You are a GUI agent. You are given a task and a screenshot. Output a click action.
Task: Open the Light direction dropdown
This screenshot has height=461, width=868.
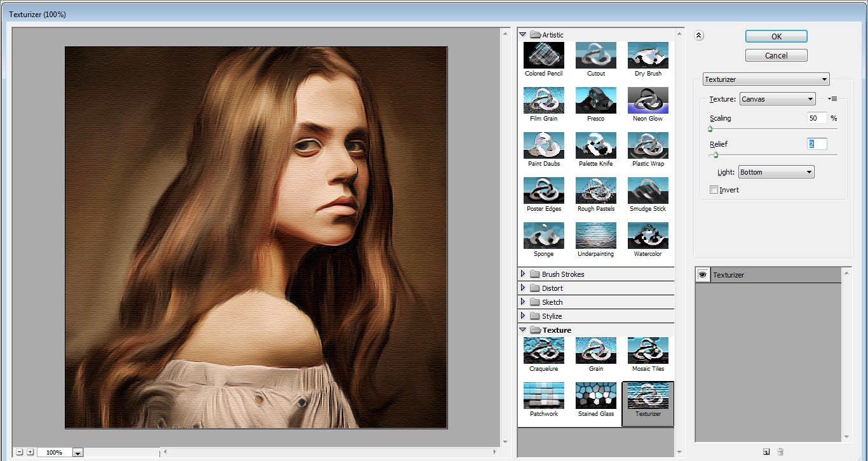776,172
